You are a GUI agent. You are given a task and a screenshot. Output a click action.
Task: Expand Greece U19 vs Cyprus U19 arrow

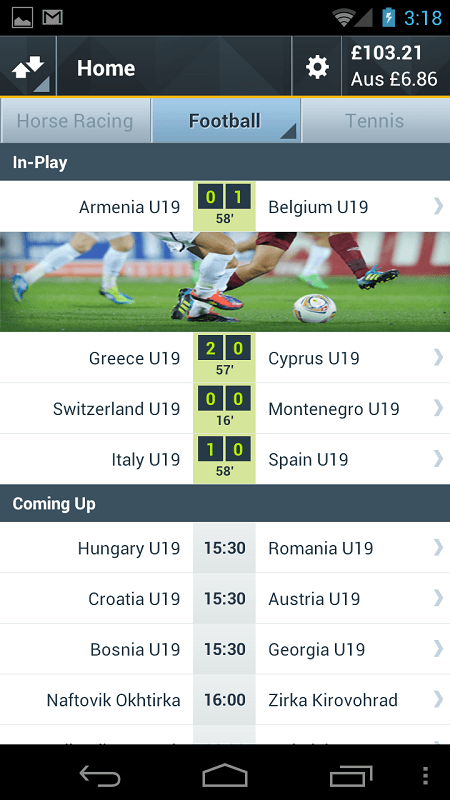tap(438, 358)
